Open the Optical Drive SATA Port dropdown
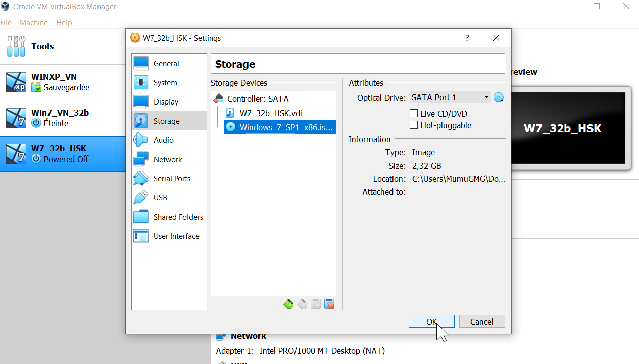Screen dimensions: 639x364 pyautogui.click(x=451, y=97)
